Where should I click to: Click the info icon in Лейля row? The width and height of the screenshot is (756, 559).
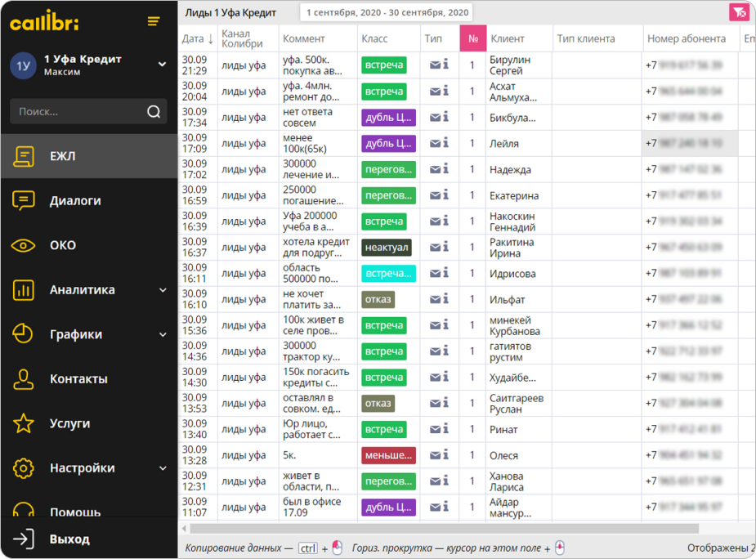[446, 143]
